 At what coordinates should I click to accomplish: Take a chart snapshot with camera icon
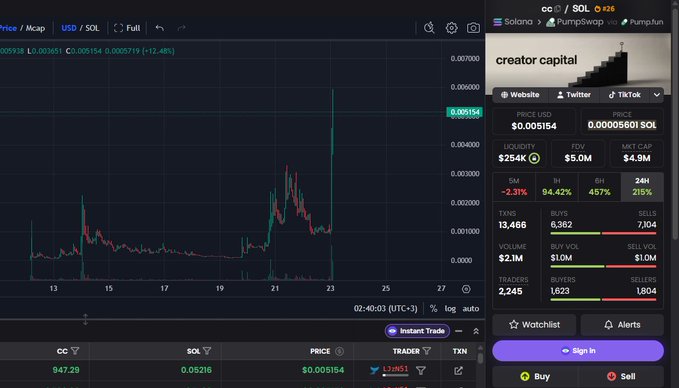click(473, 28)
